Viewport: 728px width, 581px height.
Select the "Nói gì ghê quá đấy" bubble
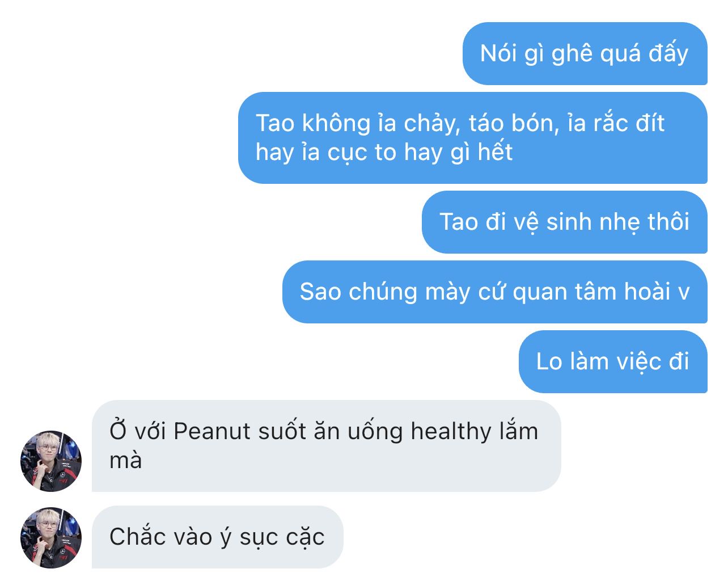point(585,54)
